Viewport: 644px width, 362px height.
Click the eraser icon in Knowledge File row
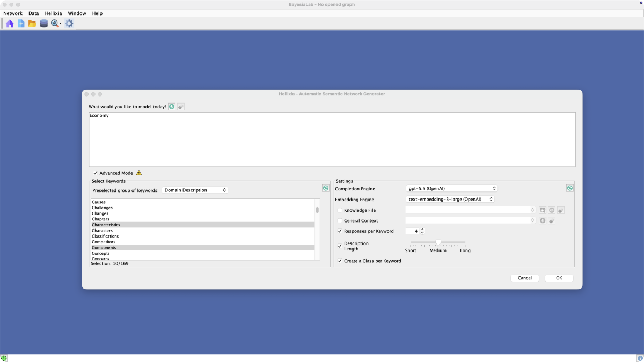pos(561,210)
